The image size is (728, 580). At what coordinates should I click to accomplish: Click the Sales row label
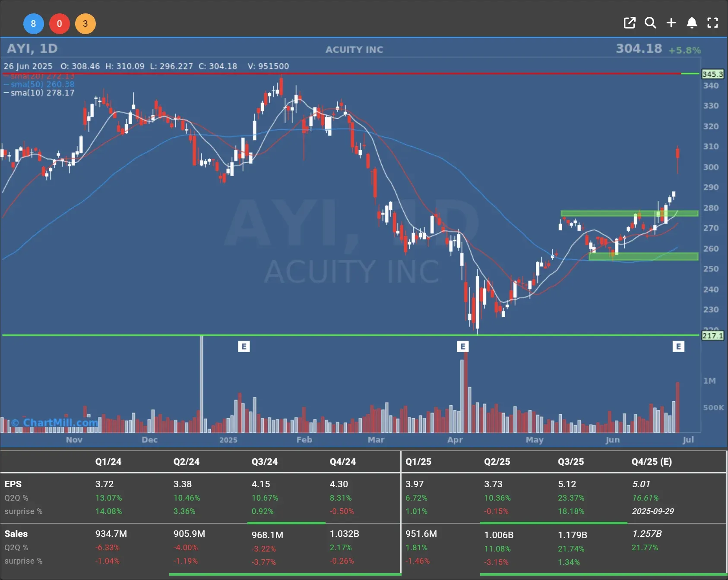point(16,534)
